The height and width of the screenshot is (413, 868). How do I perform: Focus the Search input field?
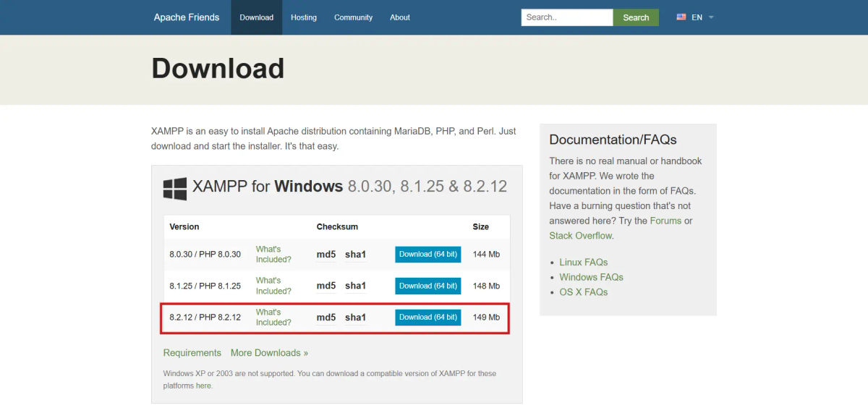[x=567, y=17]
